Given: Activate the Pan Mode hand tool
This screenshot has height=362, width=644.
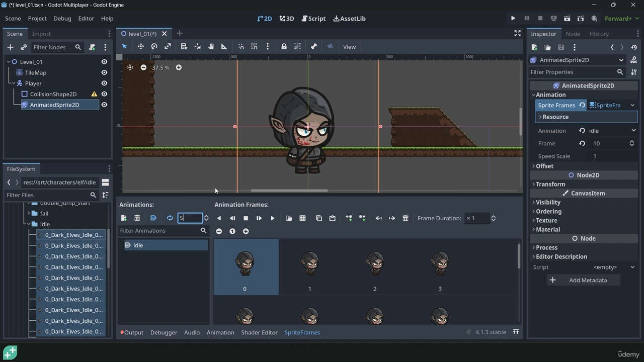Looking at the screenshot, I should click(x=211, y=47).
